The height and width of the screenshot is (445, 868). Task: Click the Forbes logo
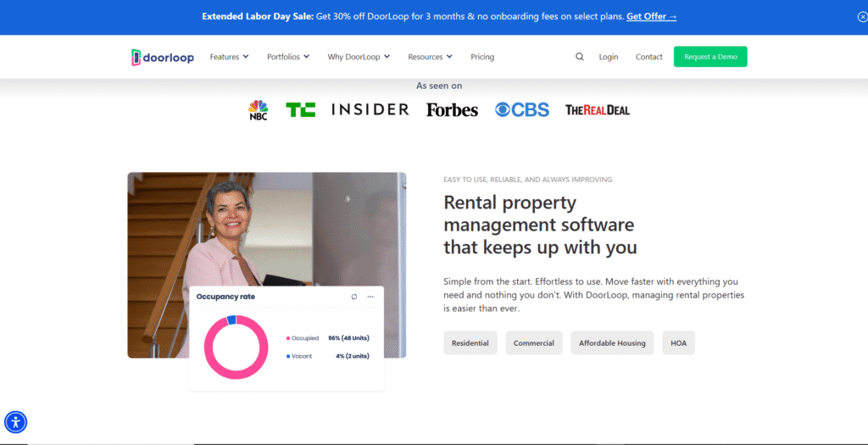click(452, 109)
